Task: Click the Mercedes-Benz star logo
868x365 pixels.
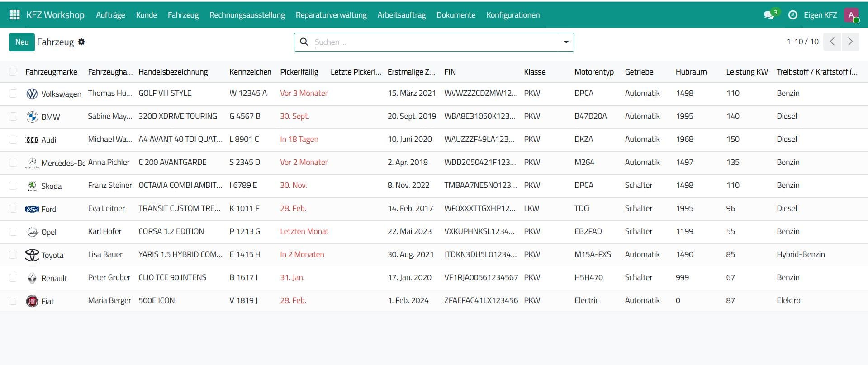Action: pyautogui.click(x=32, y=163)
